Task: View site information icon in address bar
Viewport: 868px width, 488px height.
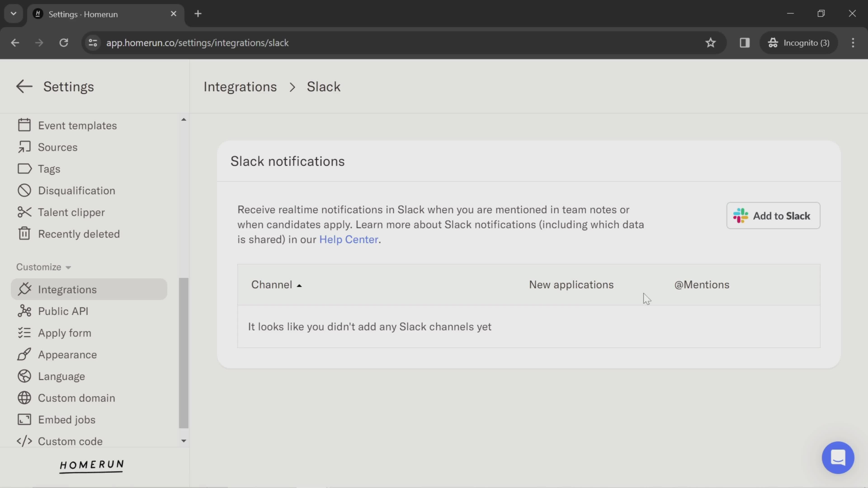Action: tap(93, 43)
